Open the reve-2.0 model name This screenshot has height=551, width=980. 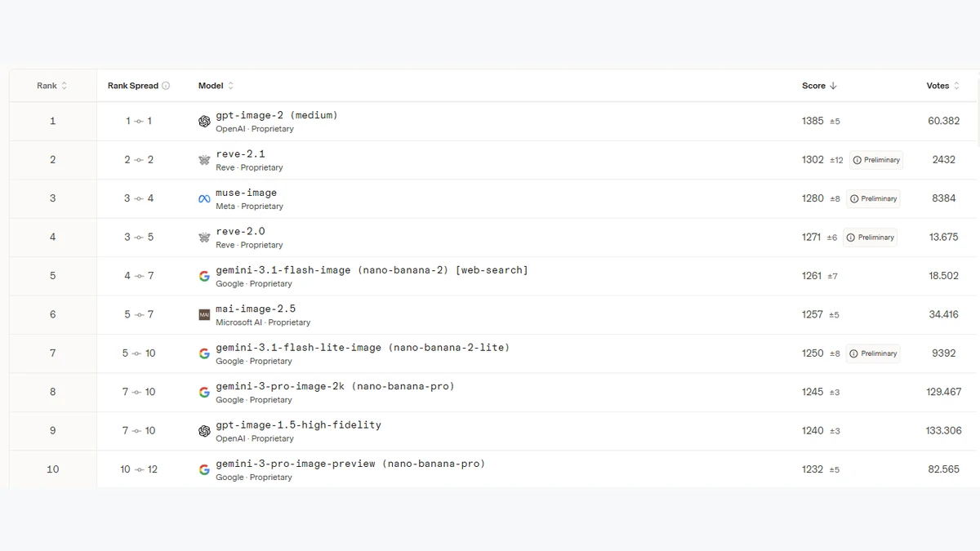click(x=240, y=232)
